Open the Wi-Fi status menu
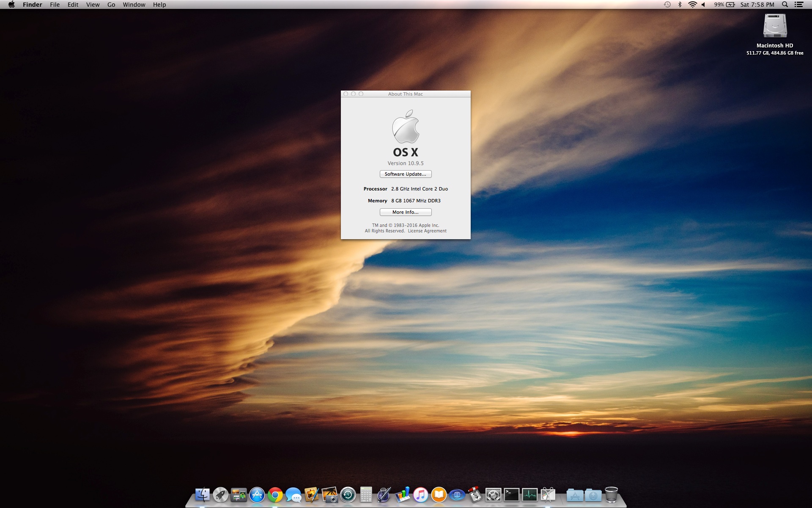812x508 pixels. tap(692, 5)
